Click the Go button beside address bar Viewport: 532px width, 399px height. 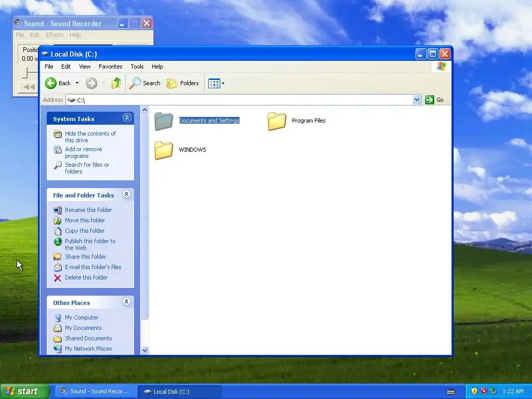[434, 100]
